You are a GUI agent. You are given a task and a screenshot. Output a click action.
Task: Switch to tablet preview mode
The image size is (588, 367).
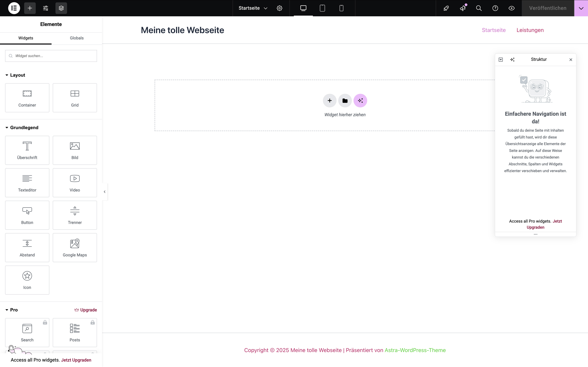pyautogui.click(x=322, y=8)
